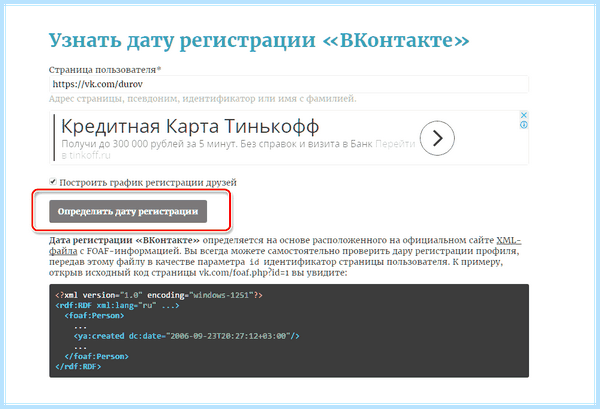
Task: Click the bold text 'Дата регистрации «ВКонтакте»'
Action: (124, 240)
